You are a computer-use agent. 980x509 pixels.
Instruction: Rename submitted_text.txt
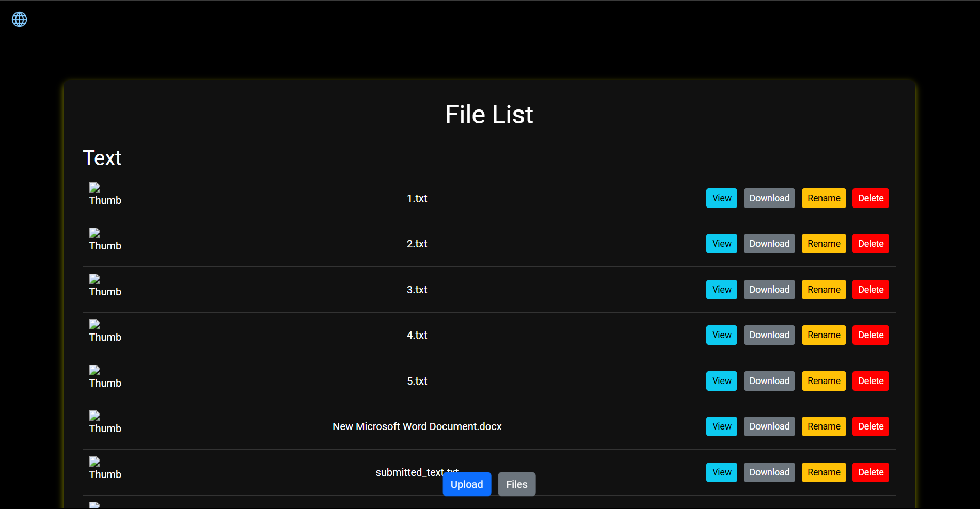[x=824, y=472]
